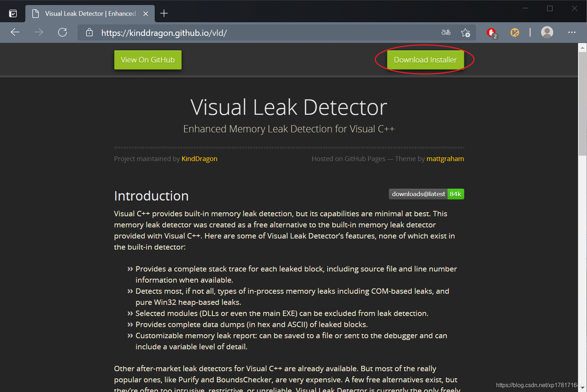Click the vertical scrollbar thumb
587x392 pixels.
582,104
